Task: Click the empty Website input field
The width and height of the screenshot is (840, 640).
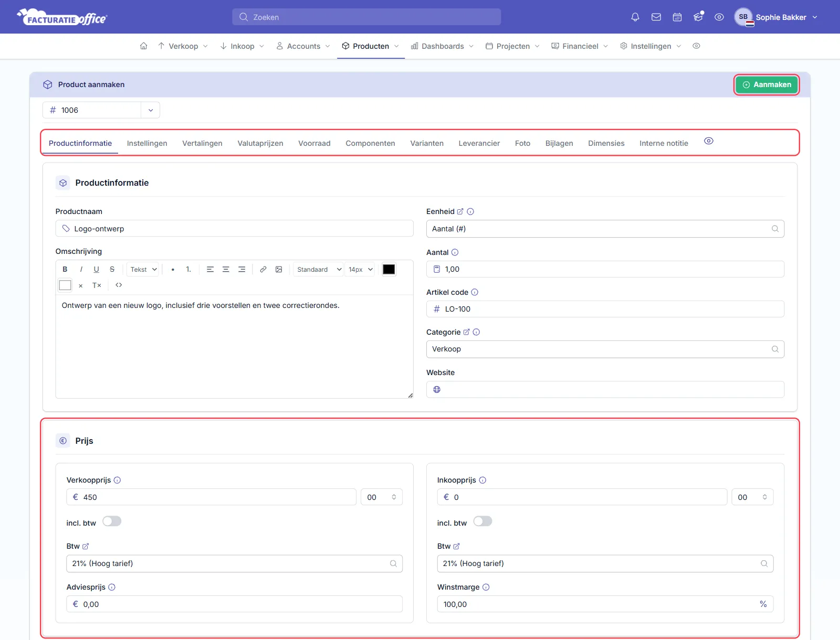Action: pos(605,389)
